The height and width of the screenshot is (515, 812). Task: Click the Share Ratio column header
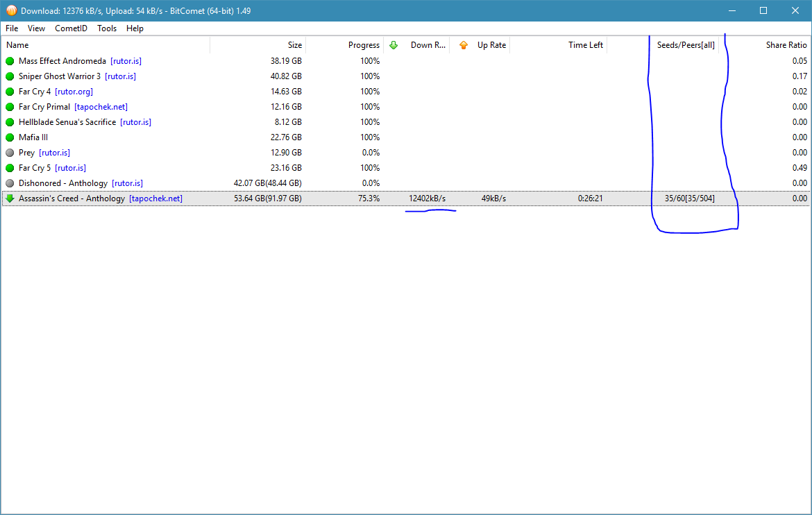(786, 45)
